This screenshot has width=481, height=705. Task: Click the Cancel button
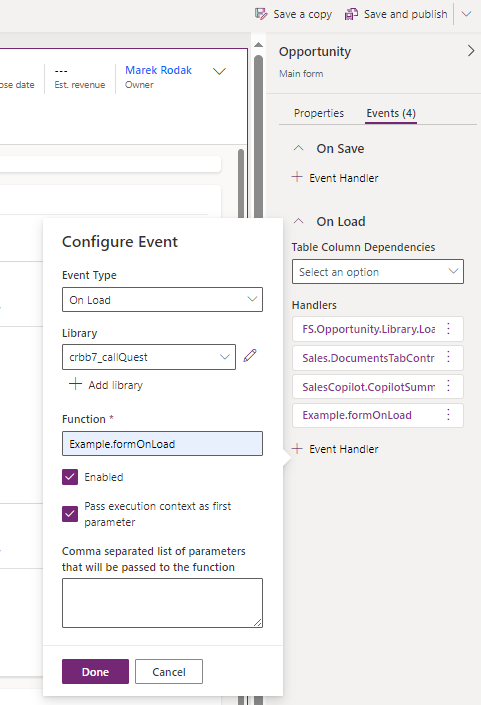[169, 672]
